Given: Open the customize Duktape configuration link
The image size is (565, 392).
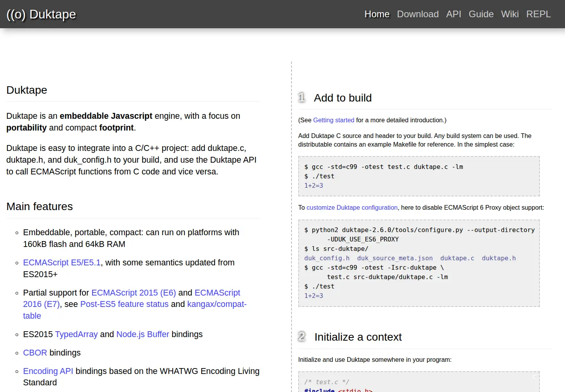Looking at the screenshot, I should tap(352, 208).
